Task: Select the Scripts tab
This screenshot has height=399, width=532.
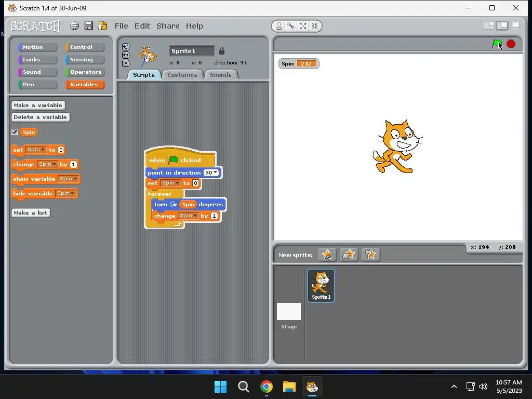Action: coord(144,75)
